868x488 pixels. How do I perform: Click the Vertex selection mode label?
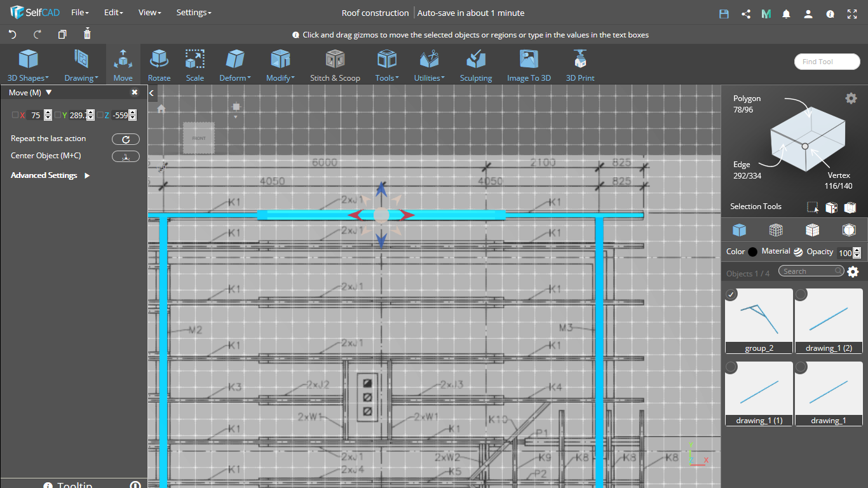pyautogui.click(x=839, y=175)
